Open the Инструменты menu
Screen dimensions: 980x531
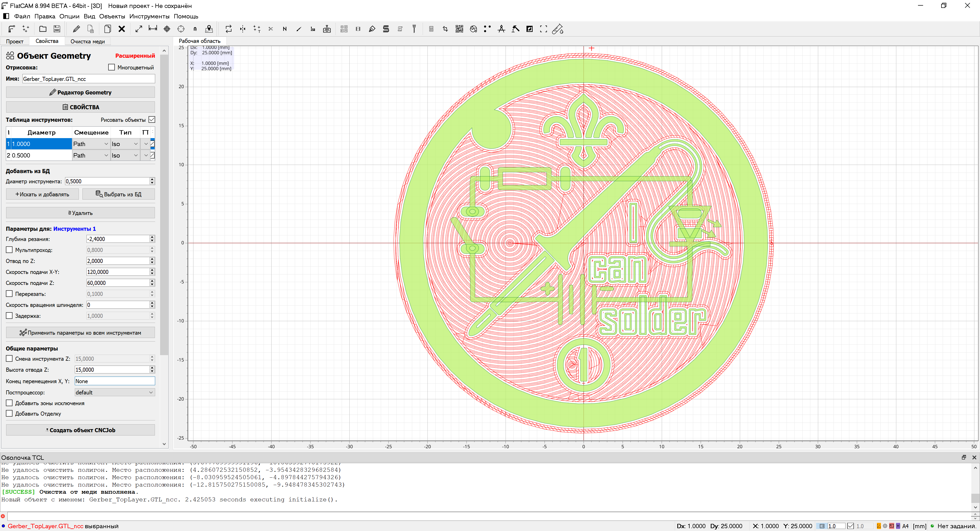click(x=149, y=16)
